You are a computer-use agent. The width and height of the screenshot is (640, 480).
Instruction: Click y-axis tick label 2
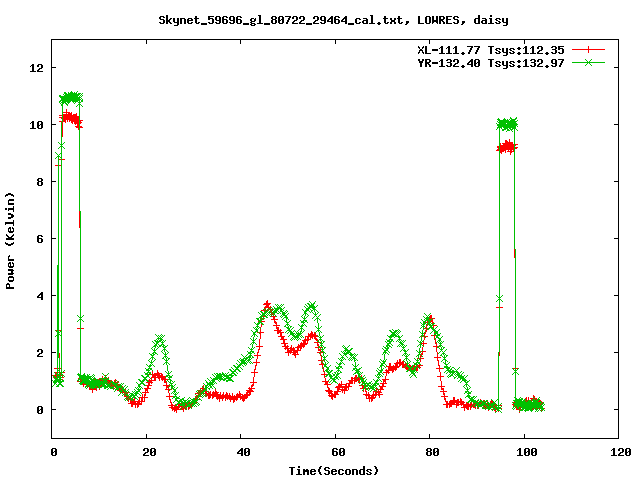(40, 353)
